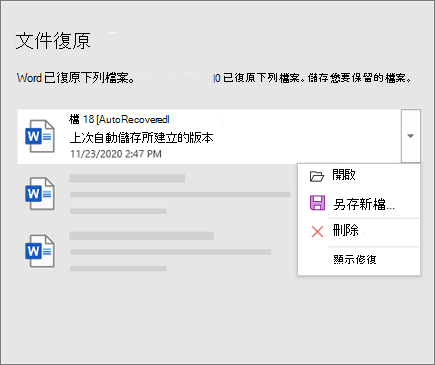Click the third file's bottom short placeholder line
Screen dimensions: 435x365
tap(118, 268)
